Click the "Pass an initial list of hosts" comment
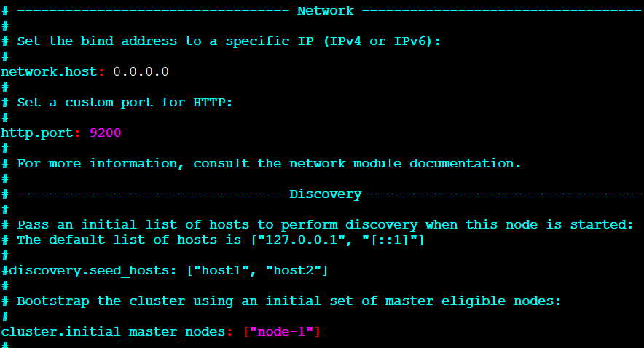This screenshot has width=644, height=348. 325,225
